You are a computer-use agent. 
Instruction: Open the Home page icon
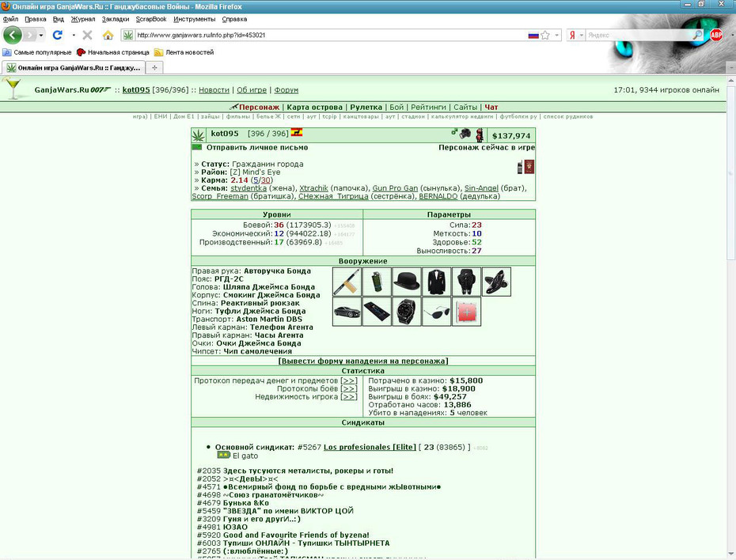tap(108, 35)
